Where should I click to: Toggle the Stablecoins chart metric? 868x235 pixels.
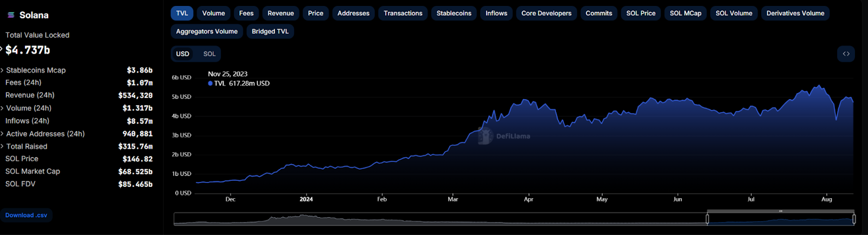click(x=454, y=13)
